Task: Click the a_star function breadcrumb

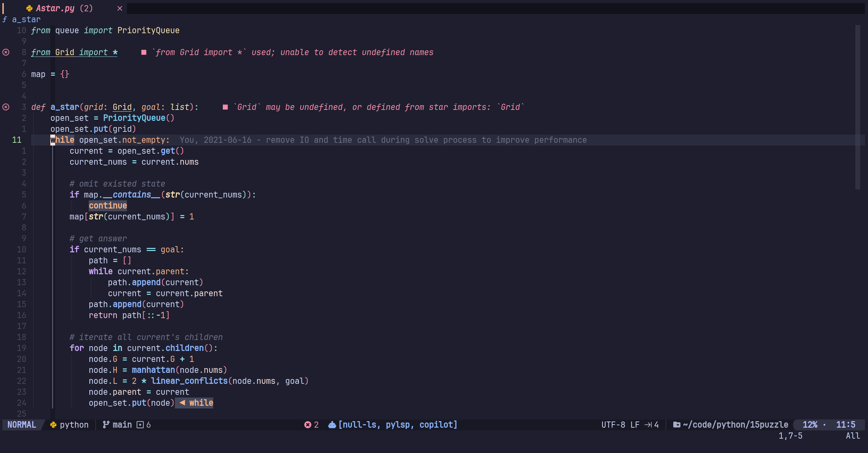Action: coord(26,20)
